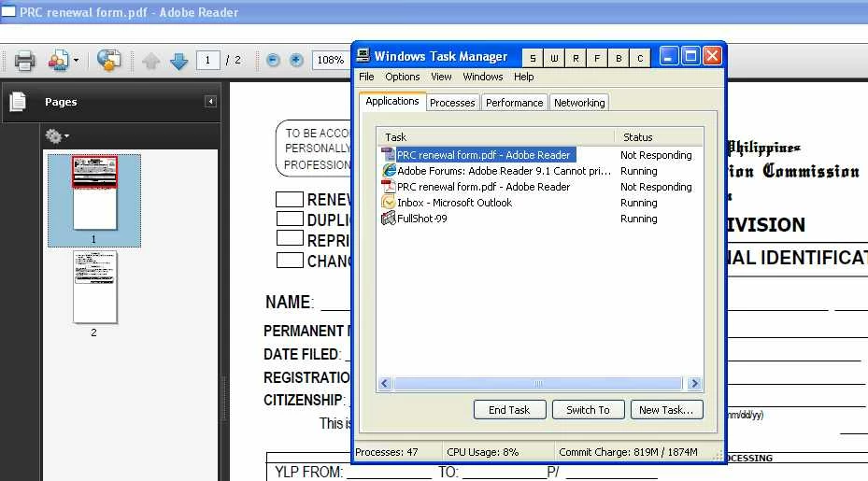Viewport: 868px width, 481px height.
Task: Click End Task button
Action: coord(509,410)
